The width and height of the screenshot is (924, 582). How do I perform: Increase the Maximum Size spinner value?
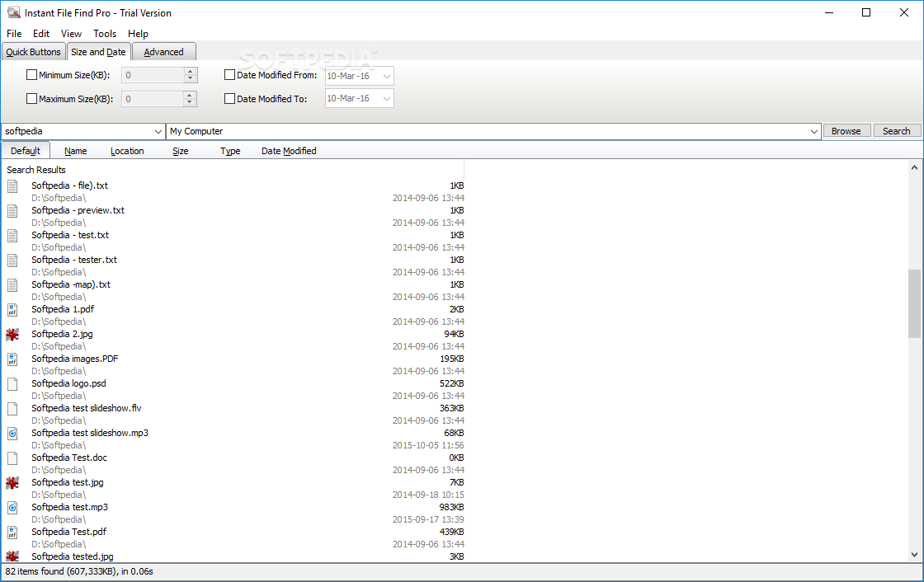[x=190, y=95]
